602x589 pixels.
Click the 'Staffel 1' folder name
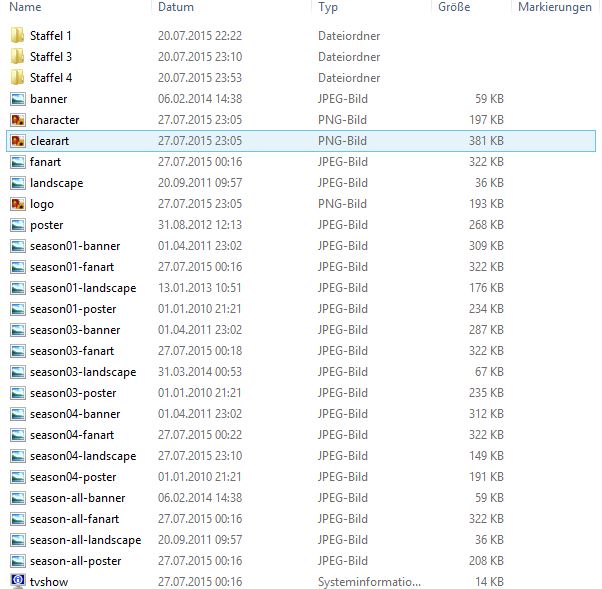pos(51,36)
